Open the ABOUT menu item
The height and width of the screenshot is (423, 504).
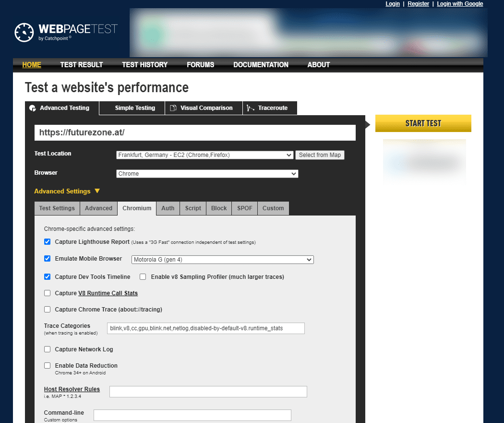tap(319, 65)
